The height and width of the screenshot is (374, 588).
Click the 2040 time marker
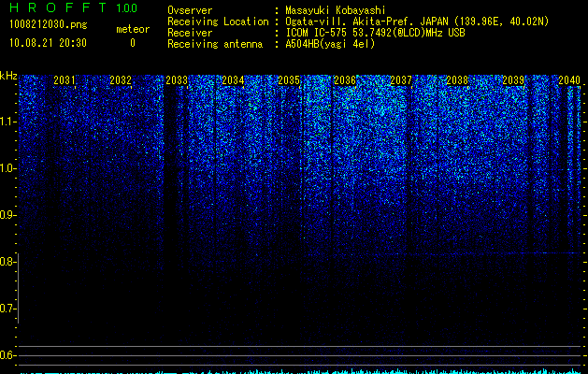[569, 80]
